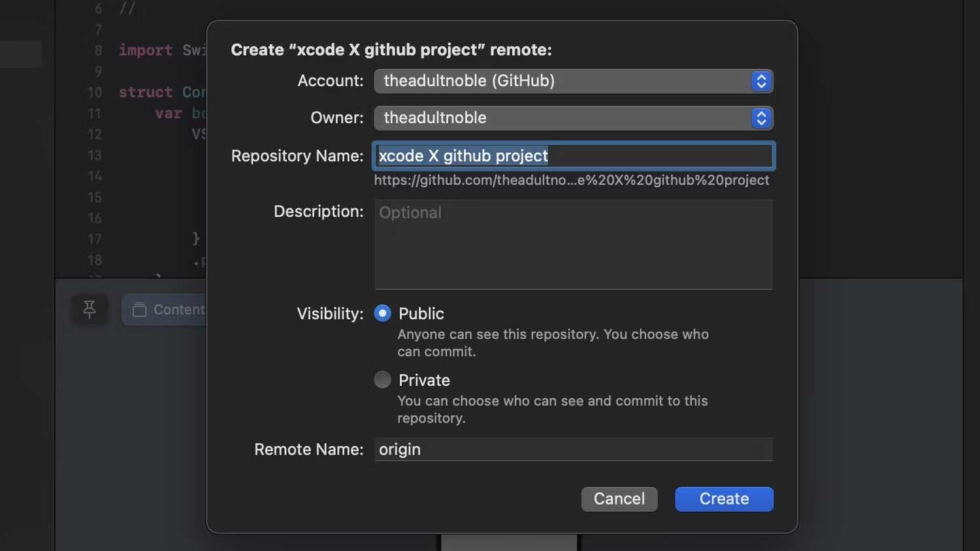This screenshot has height=551, width=980.
Task: Click the Content preview tab icon
Action: click(140, 309)
